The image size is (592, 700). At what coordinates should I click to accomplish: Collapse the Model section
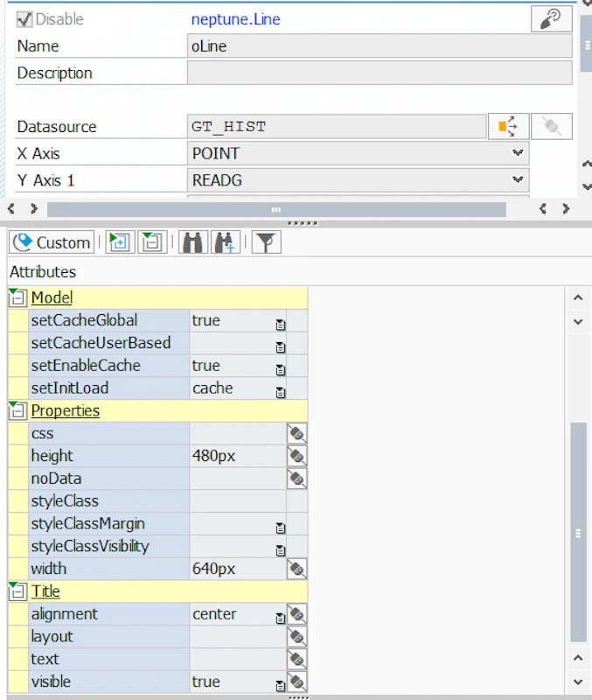(17, 297)
